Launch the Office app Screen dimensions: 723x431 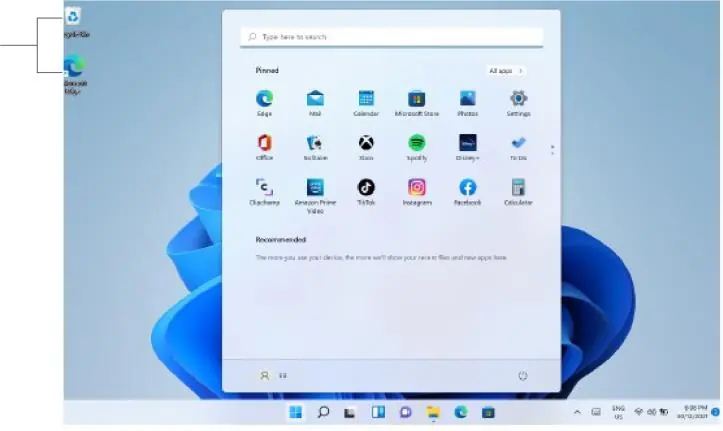coord(264,148)
